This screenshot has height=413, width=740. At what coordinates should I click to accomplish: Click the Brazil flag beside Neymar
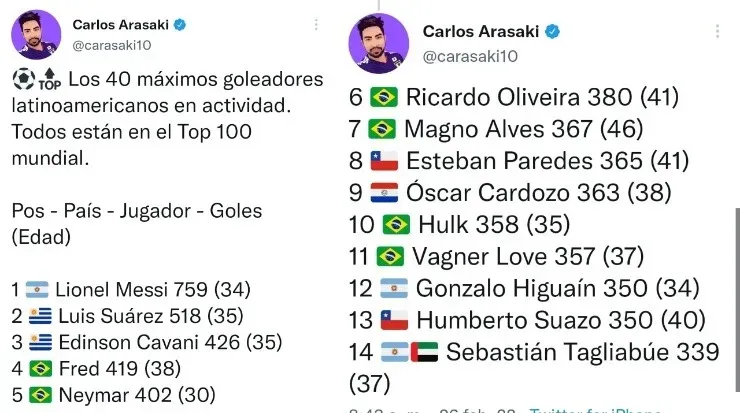point(39,395)
